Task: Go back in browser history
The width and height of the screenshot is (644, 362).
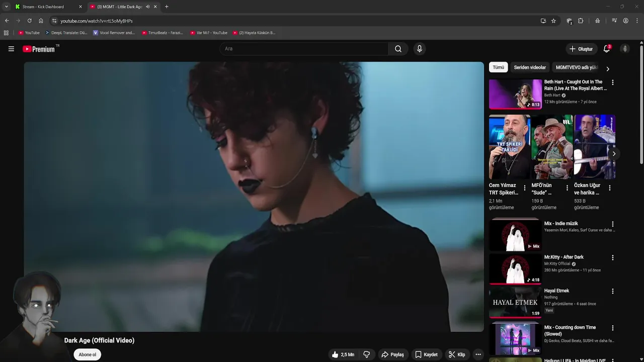Action: [x=7, y=21]
